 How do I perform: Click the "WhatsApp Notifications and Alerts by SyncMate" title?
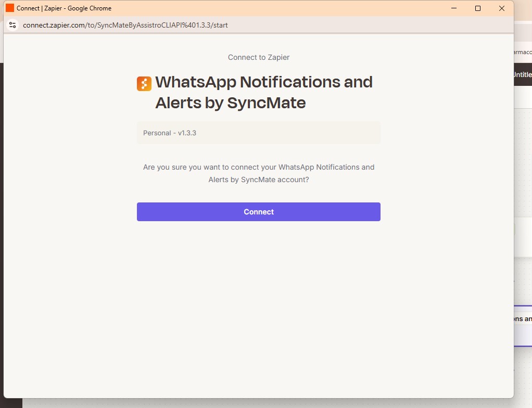pos(264,92)
